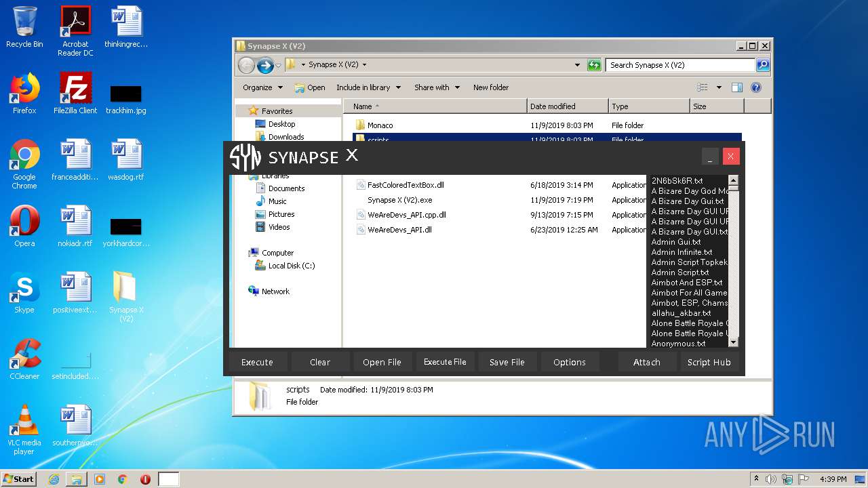Viewport: 868px width, 488px height.
Task: Select Synapse X (V2) desktop folder
Action: tap(126, 297)
